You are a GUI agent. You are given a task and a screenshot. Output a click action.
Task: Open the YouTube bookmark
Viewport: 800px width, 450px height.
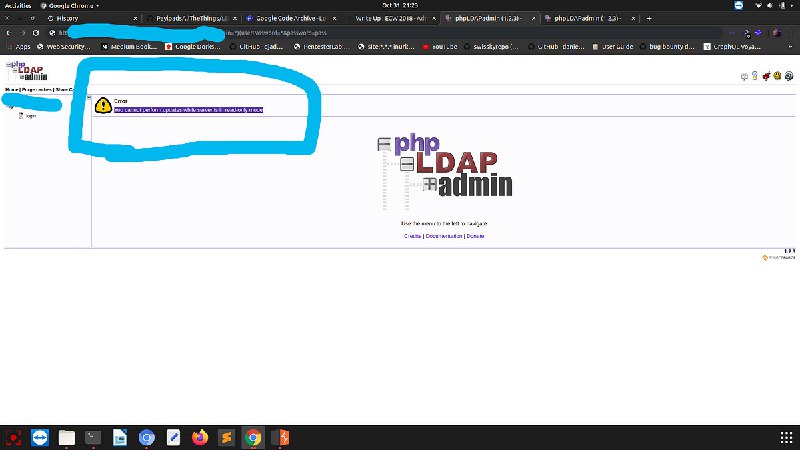click(x=440, y=46)
